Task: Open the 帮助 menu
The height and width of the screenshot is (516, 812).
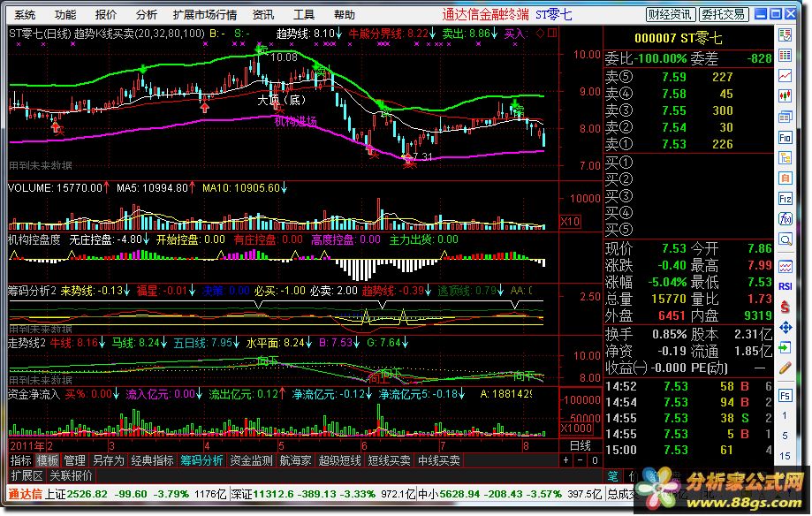Action: pyautogui.click(x=345, y=14)
